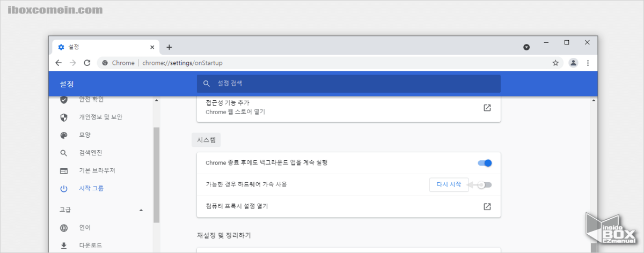
Task: Click the address bar URL chrome://settings/onStartup
Action: (182, 63)
